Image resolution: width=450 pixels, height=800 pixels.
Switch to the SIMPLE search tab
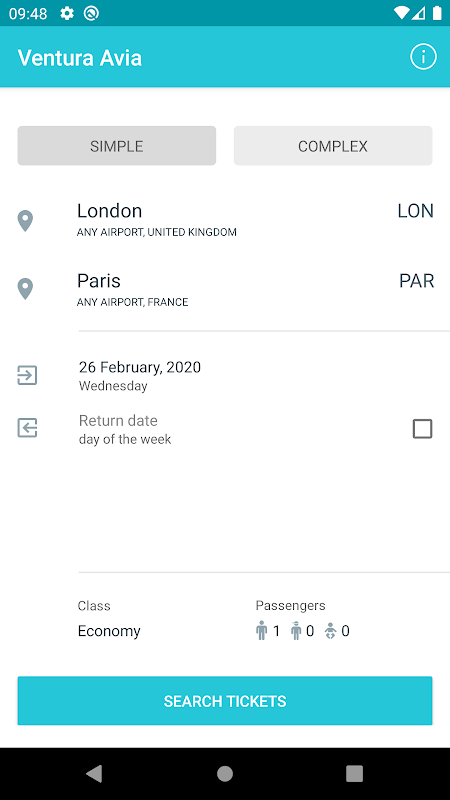pos(117,146)
